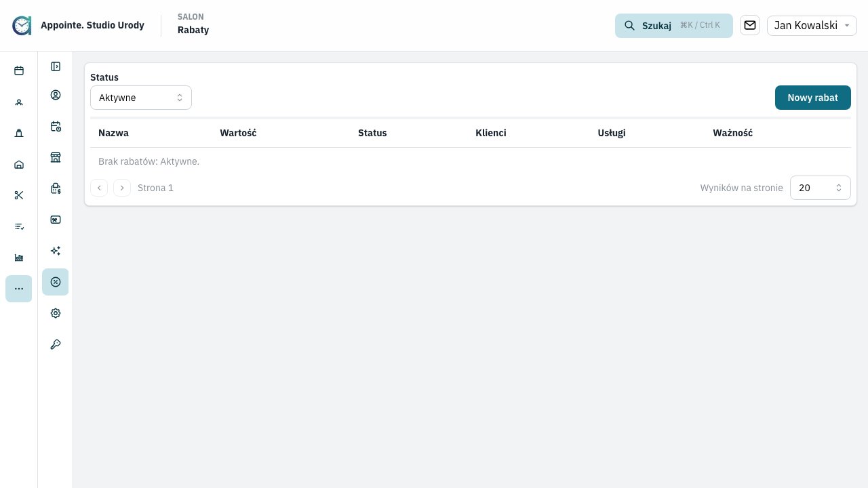Open the receipt with dollar billing icon
Image resolution: width=868 pixels, height=488 pixels.
tap(56, 188)
